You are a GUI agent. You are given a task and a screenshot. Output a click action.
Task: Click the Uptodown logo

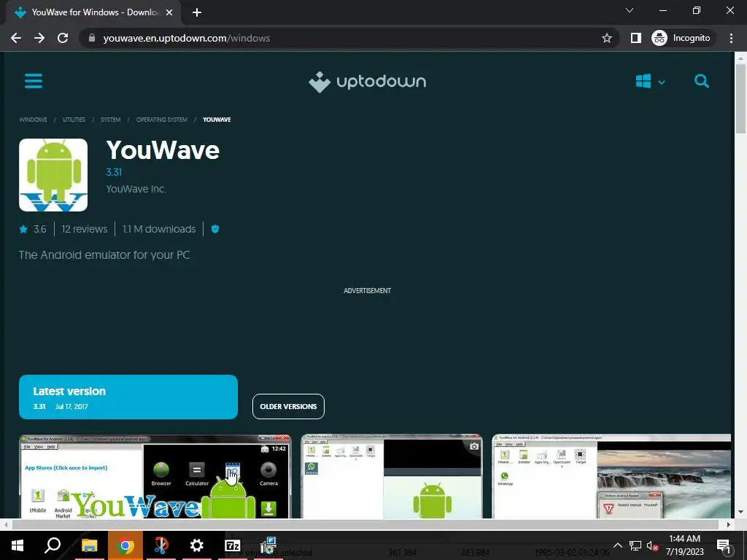(368, 82)
